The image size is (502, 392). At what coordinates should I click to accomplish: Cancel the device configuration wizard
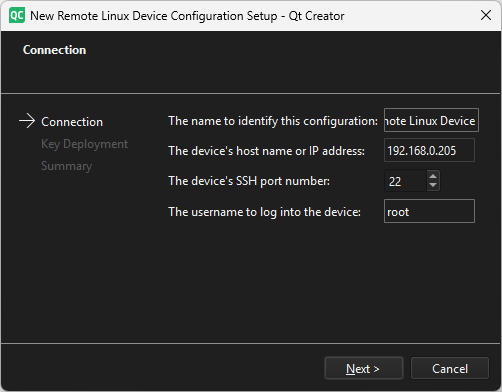coord(450,368)
